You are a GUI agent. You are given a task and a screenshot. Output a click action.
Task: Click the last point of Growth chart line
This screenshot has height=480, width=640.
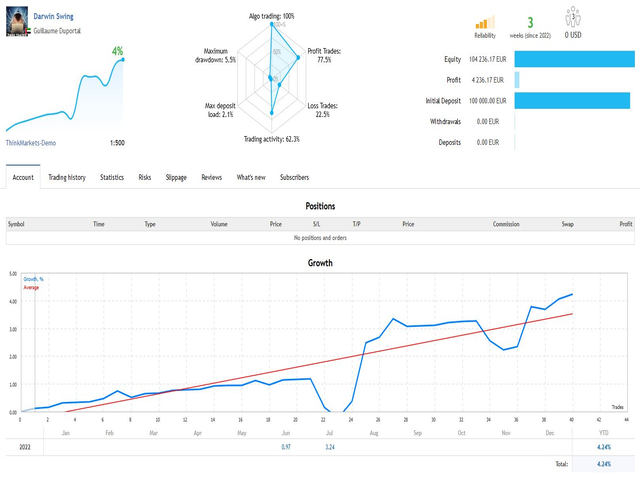pyautogui.click(x=572, y=294)
